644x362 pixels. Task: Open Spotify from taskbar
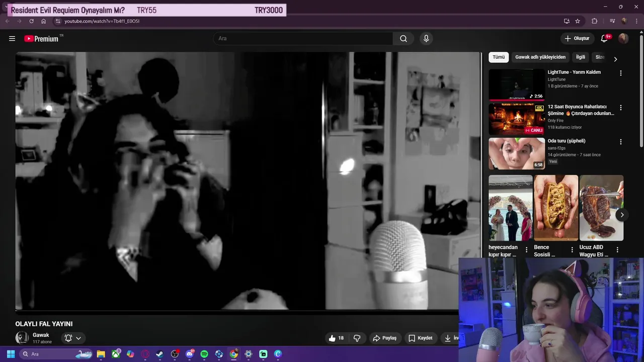pyautogui.click(x=204, y=354)
